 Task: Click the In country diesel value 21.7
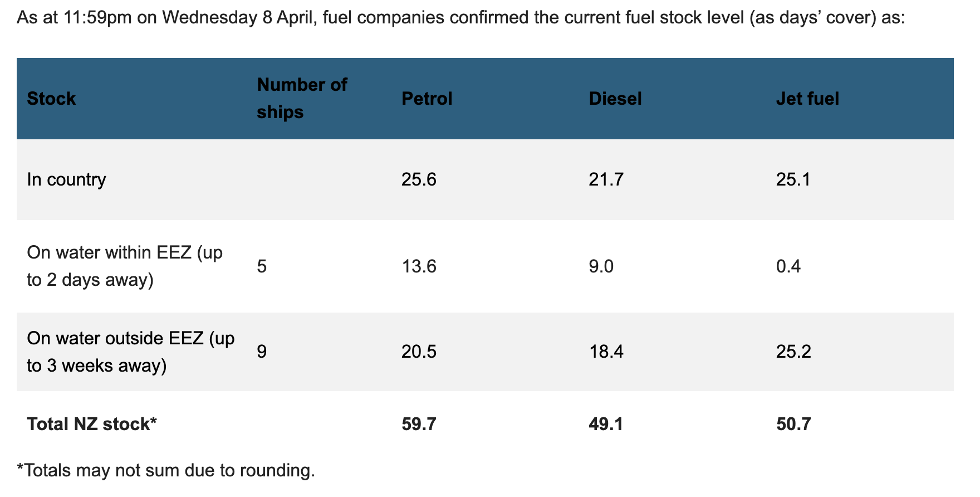(606, 179)
